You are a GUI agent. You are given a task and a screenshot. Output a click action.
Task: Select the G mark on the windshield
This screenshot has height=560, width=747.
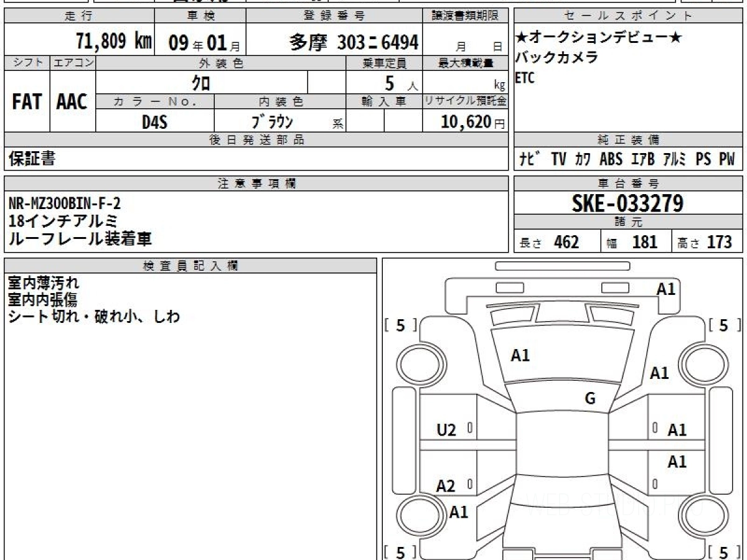point(590,399)
